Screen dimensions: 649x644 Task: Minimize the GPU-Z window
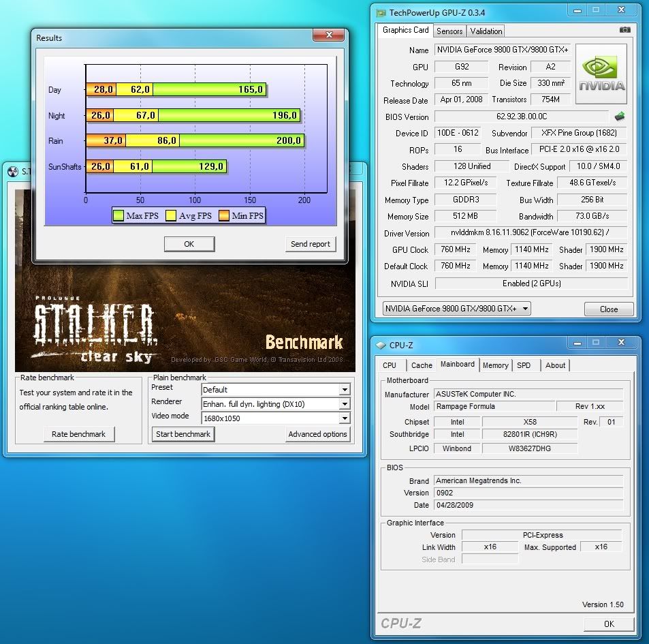point(577,10)
